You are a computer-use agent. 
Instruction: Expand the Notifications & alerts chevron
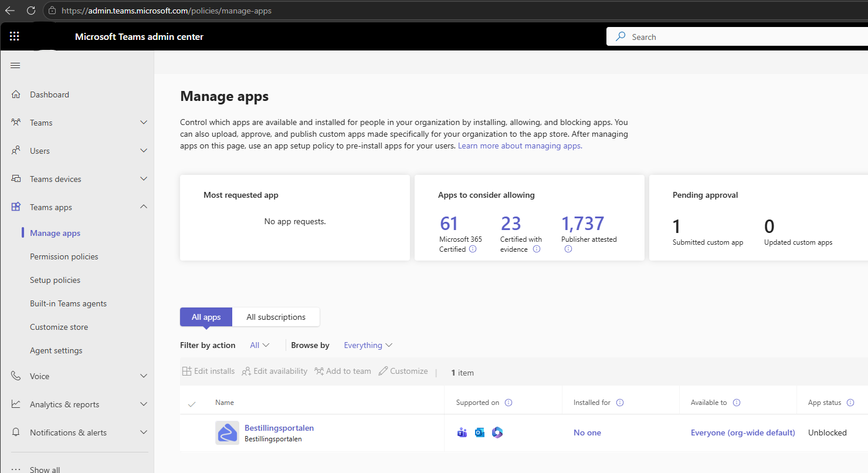click(x=144, y=432)
